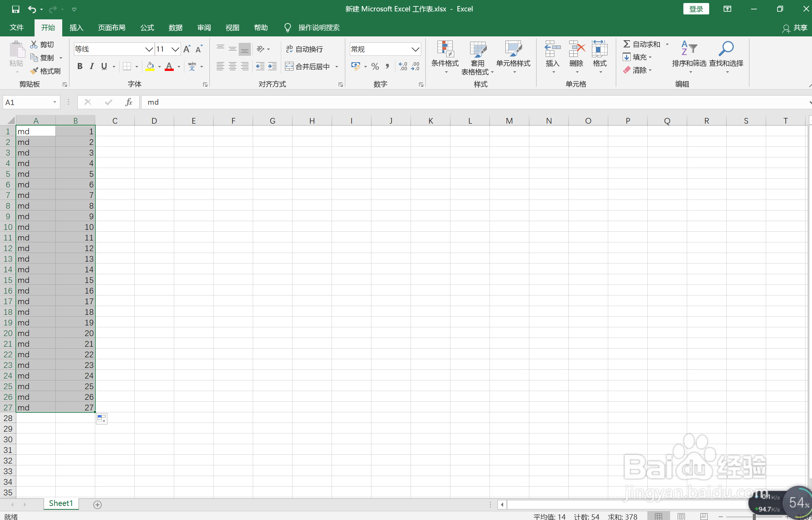This screenshot has width=812, height=520.
Task: Click the accounting number format icon
Action: coord(356,66)
